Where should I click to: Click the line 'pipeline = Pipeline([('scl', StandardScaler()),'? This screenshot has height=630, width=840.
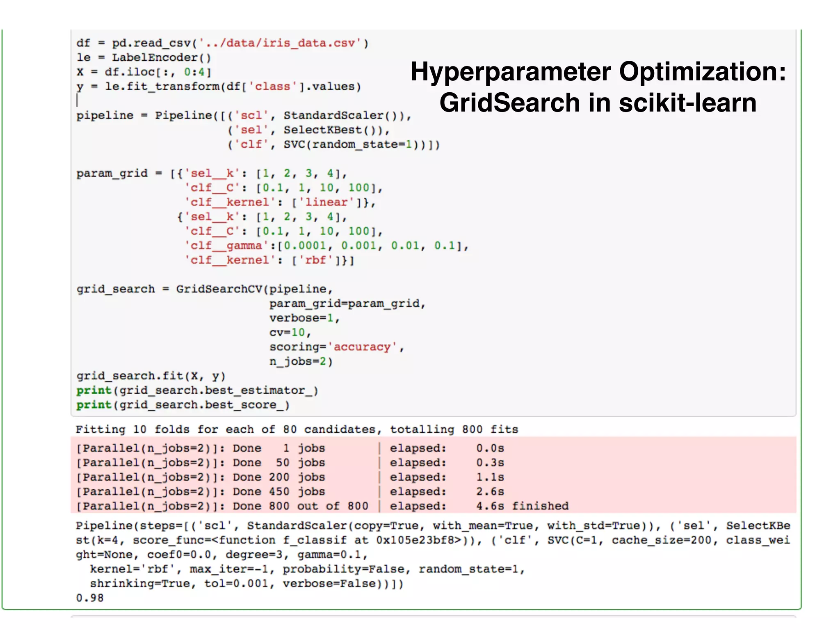pyautogui.click(x=244, y=116)
